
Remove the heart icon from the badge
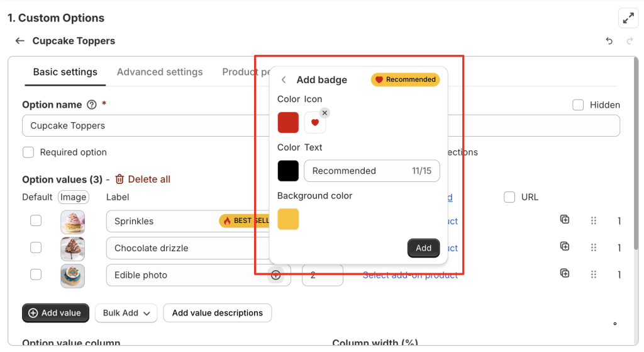click(325, 113)
